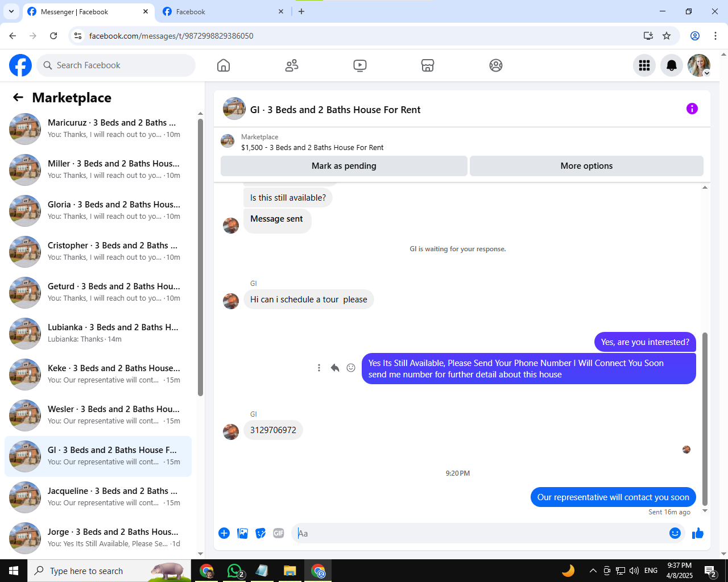Screen dimensions: 728x582
Task: Click the chat messages scrollbar
Action: 705,419
